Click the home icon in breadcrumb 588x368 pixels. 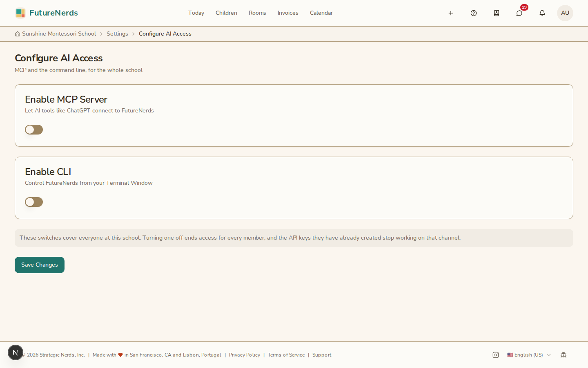coord(18,34)
